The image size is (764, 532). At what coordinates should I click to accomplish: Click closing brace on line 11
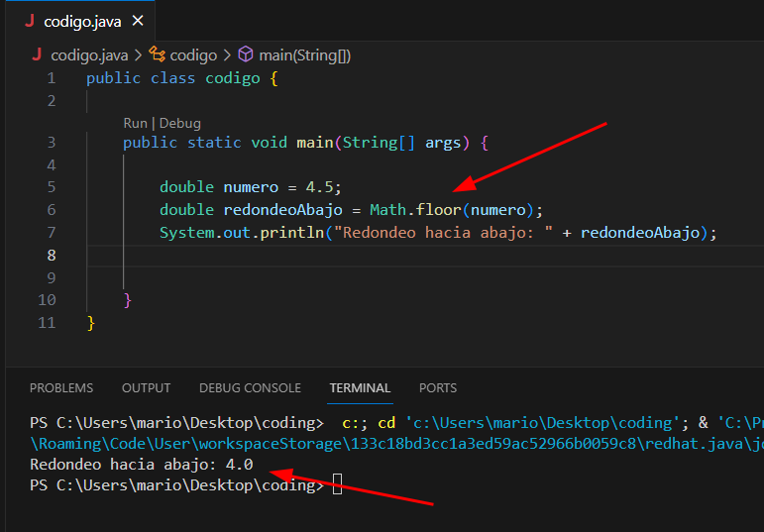[90, 323]
